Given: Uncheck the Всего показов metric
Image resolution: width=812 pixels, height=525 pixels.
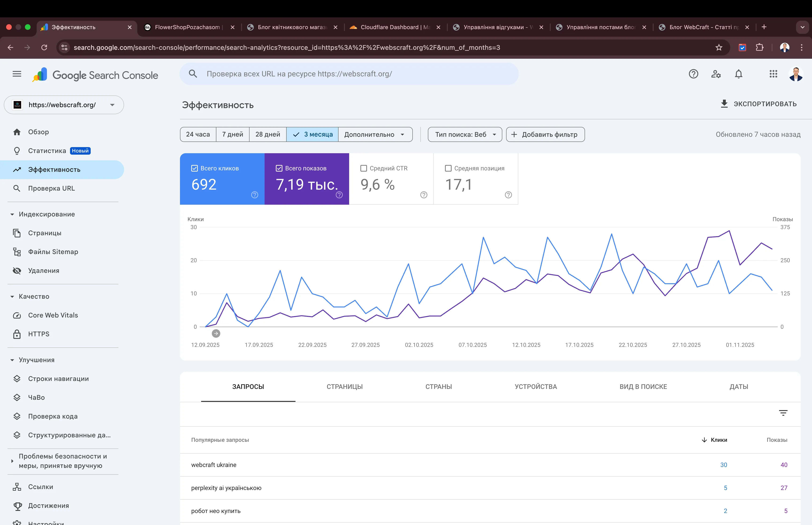Looking at the screenshot, I should [279, 168].
